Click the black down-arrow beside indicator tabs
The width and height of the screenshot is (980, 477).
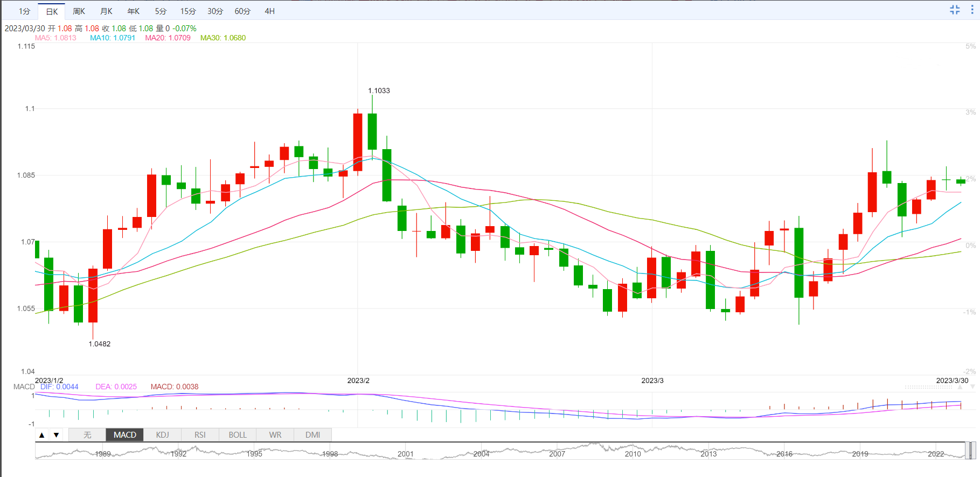(x=56, y=435)
